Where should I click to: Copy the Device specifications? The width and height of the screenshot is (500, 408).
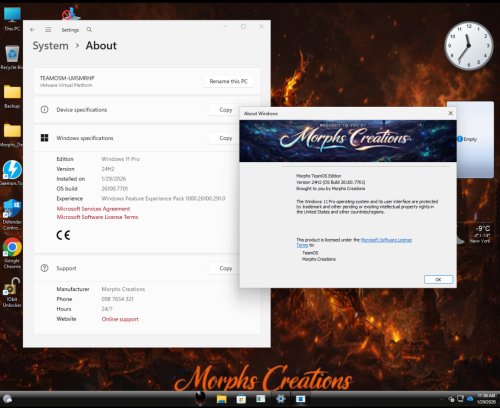226,110
